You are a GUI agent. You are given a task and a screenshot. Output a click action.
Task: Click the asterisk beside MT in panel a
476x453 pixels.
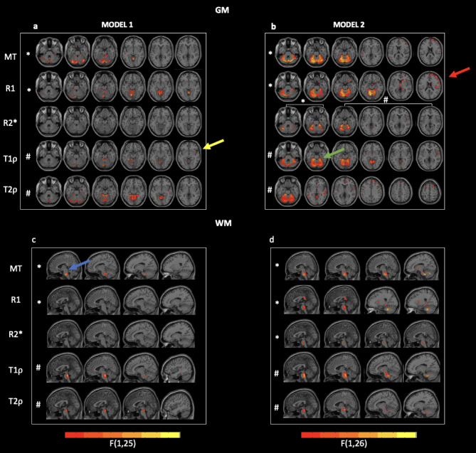(x=28, y=54)
